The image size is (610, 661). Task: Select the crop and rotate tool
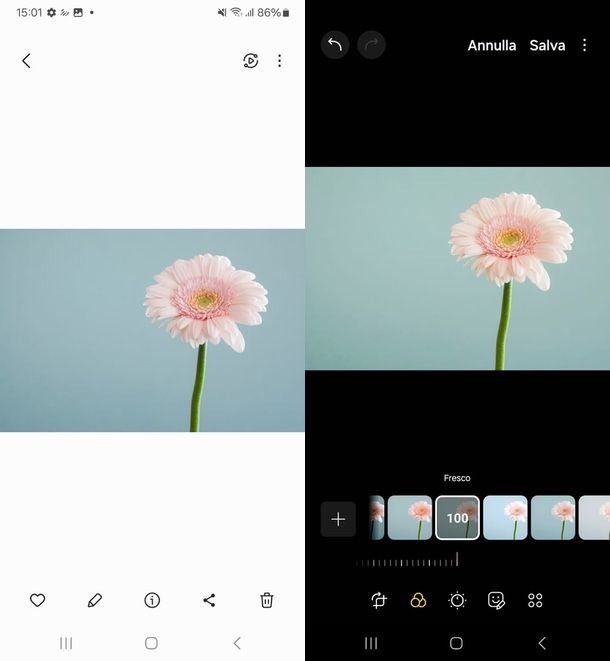(379, 600)
